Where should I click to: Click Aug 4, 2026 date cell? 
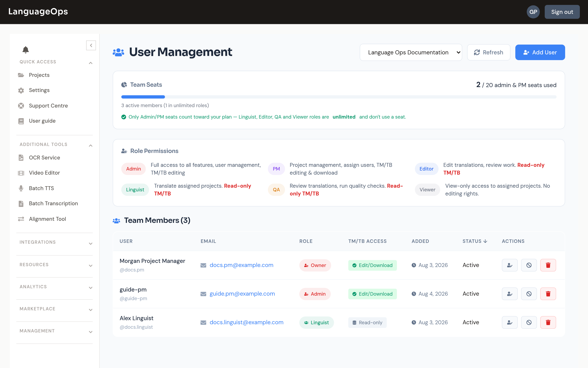[x=430, y=294]
